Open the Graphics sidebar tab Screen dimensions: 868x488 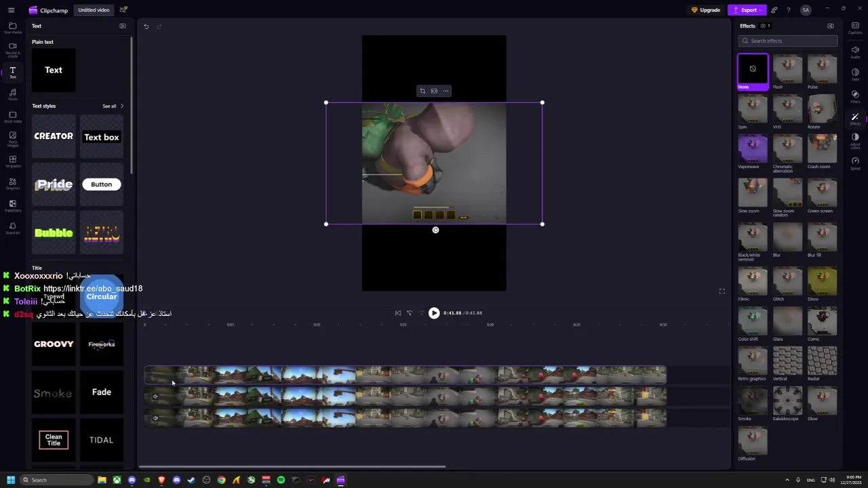pos(12,184)
